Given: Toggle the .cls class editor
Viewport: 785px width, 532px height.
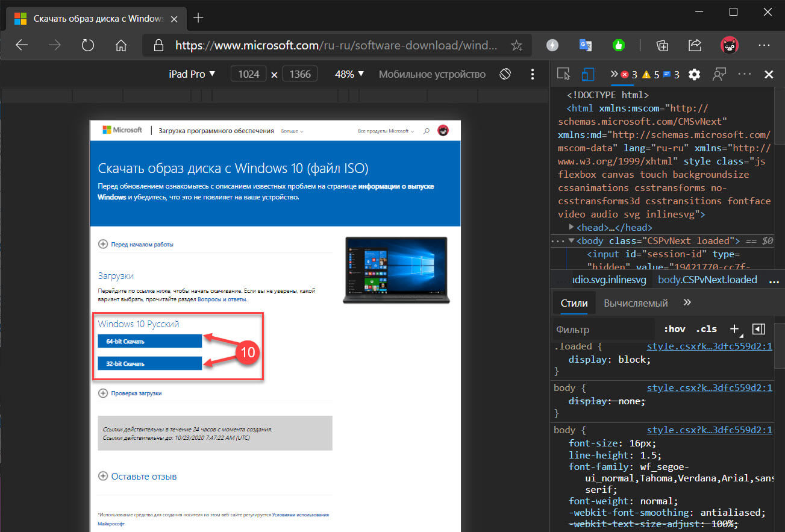Looking at the screenshot, I should 706,329.
